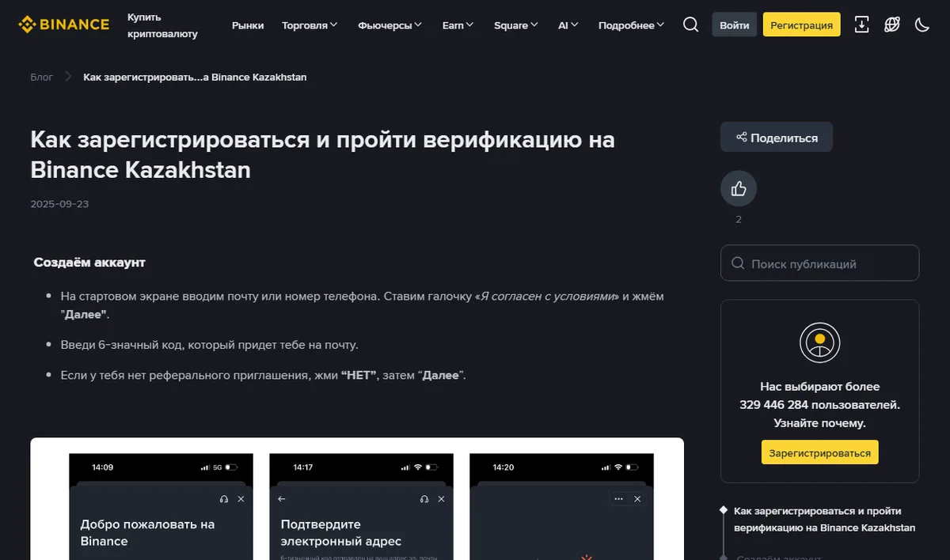Click the article title heading
This screenshot has width=950, height=560.
coord(322,154)
